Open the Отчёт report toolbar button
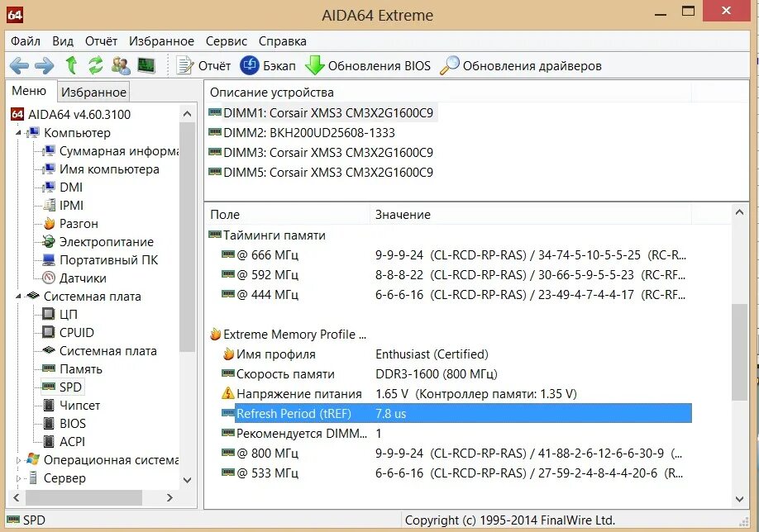This screenshot has height=532, width=759. coord(203,65)
